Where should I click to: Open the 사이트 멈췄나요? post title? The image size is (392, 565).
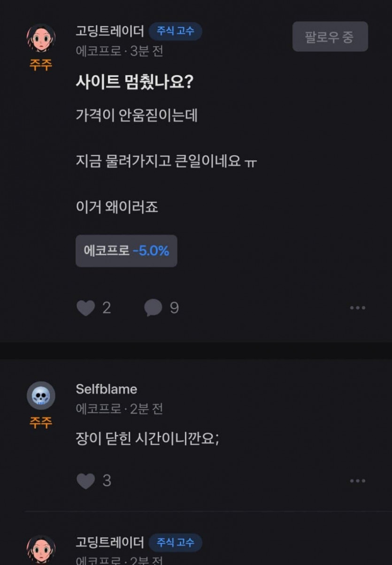coord(135,83)
